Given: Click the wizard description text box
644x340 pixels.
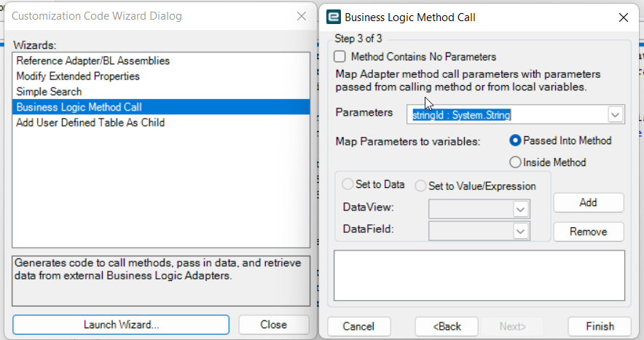Looking at the screenshot, I should [x=161, y=281].
